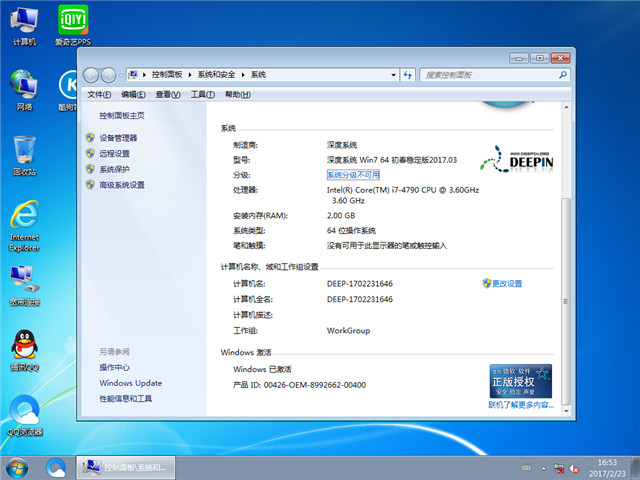640x480 pixels.
Task: Open the 设备管理器 link
Action: pyautogui.click(x=118, y=138)
